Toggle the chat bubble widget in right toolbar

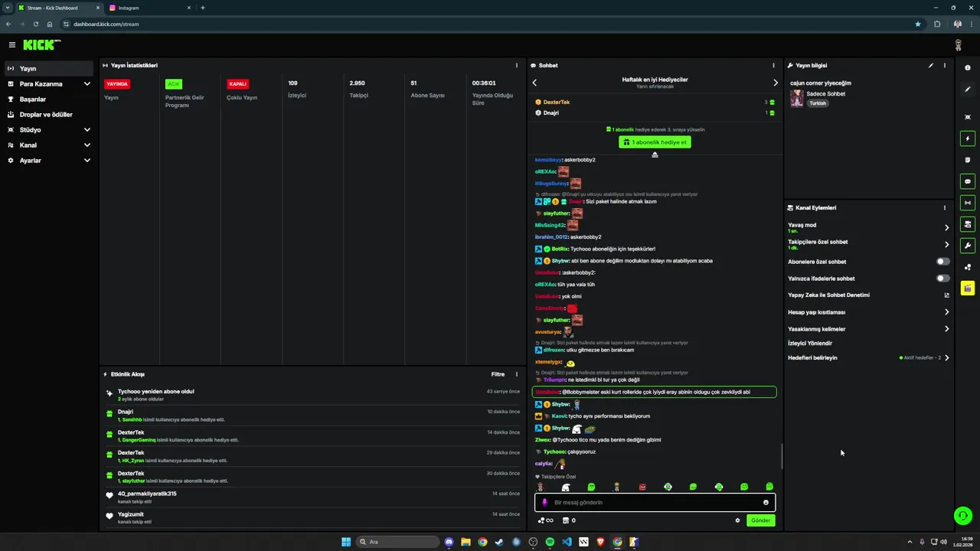968,181
